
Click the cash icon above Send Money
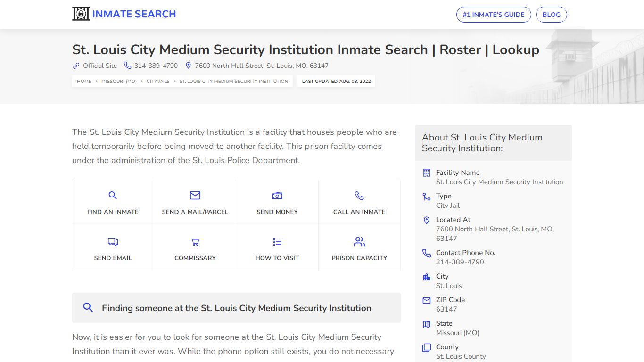[277, 195]
